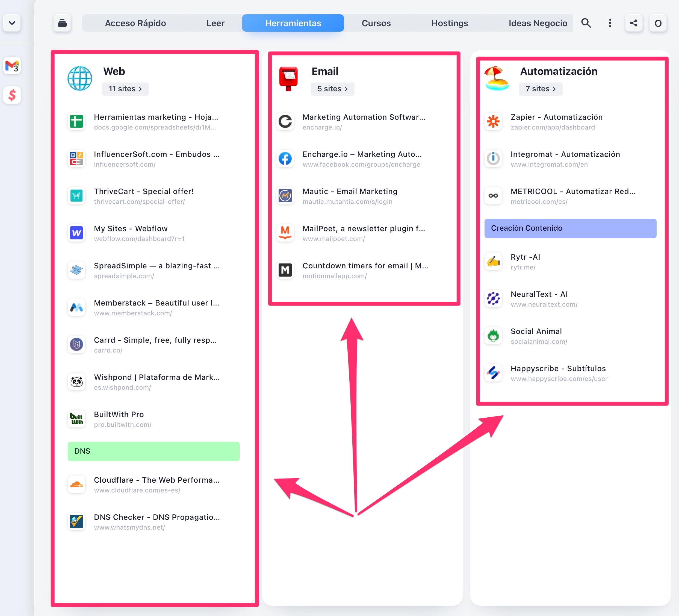
Task: Click the www.whatsmydns.net/ URL text
Action: pyautogui.click(x=129, y=527)
